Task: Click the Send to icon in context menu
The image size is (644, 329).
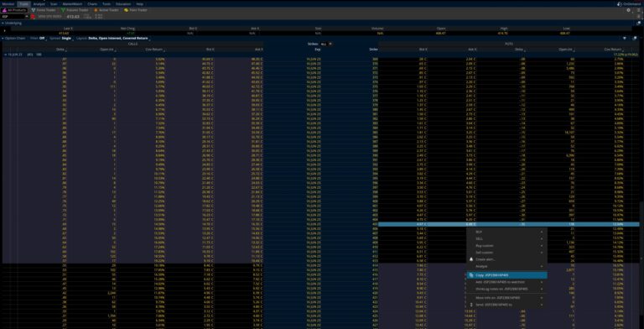Action: [471, 305]
